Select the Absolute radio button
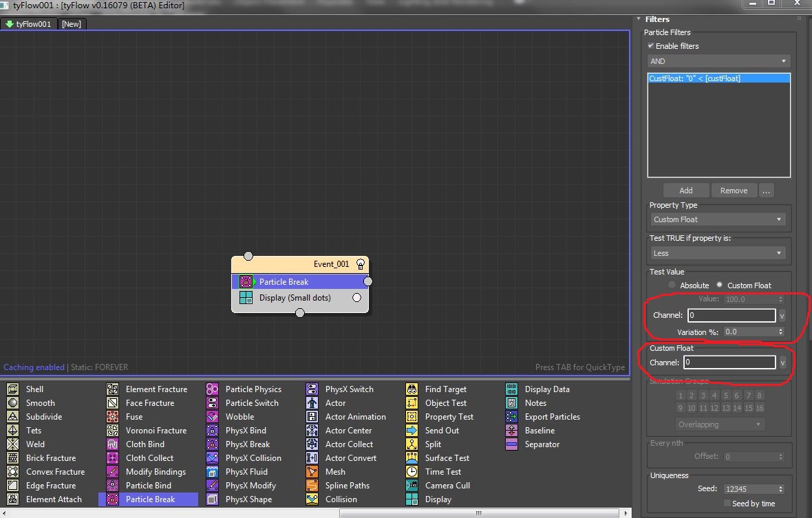 [x=672, y=285]
